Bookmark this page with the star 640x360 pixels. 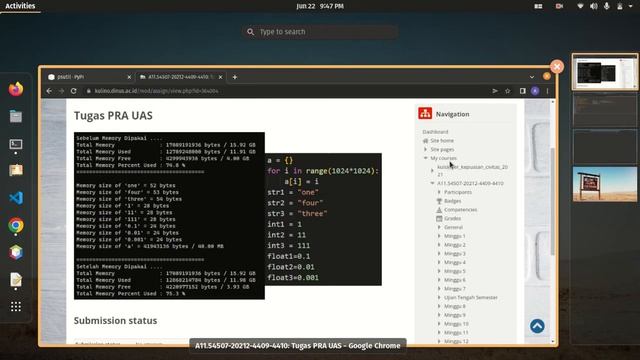507,91
